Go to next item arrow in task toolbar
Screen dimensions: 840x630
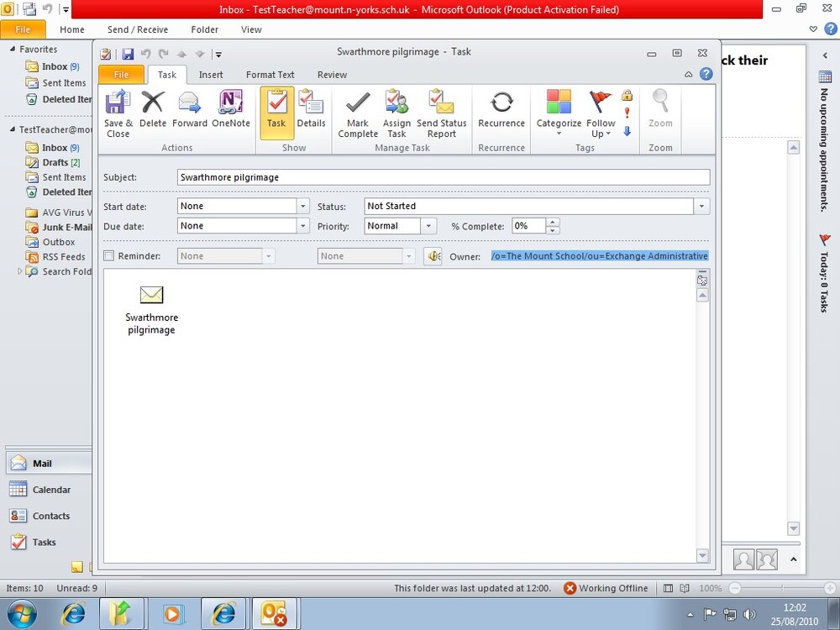[200, 54]
